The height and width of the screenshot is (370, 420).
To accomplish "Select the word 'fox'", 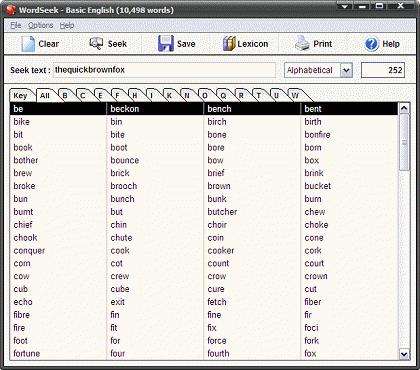I will [310, 354].
